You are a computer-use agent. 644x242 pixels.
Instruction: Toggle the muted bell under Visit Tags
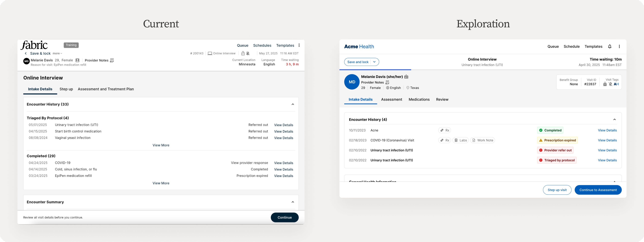point(610,84)
